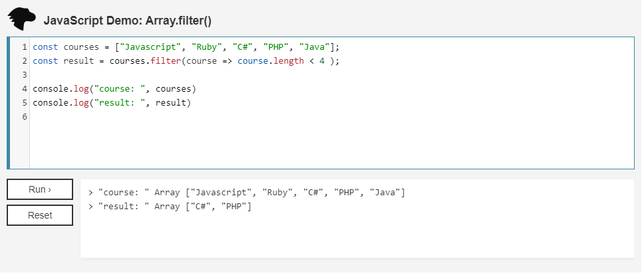Click the "result: " string on line 5
Viewport: 644px width, 273px height.
[x=116, y=103]
